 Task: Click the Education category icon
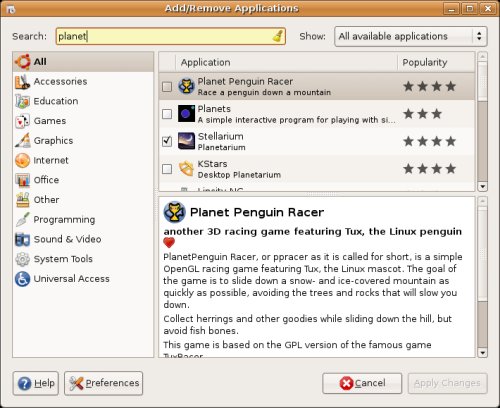(23, 101)
